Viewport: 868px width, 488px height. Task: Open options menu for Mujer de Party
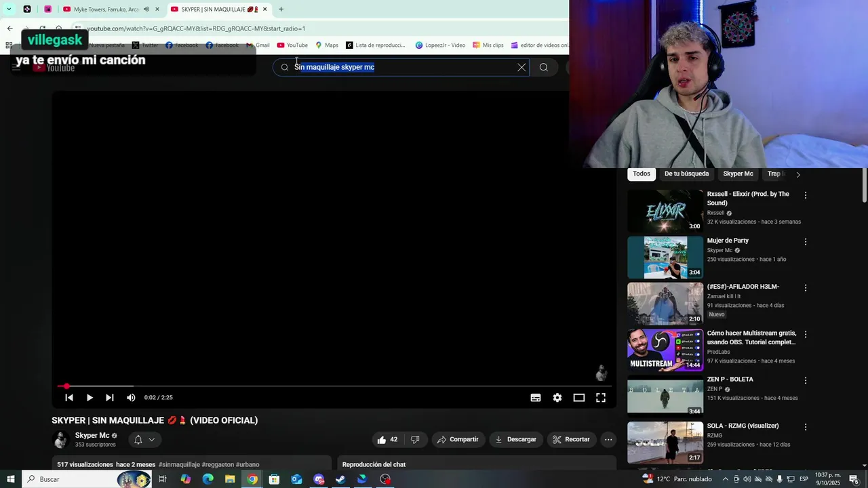(x=806, y=242)
